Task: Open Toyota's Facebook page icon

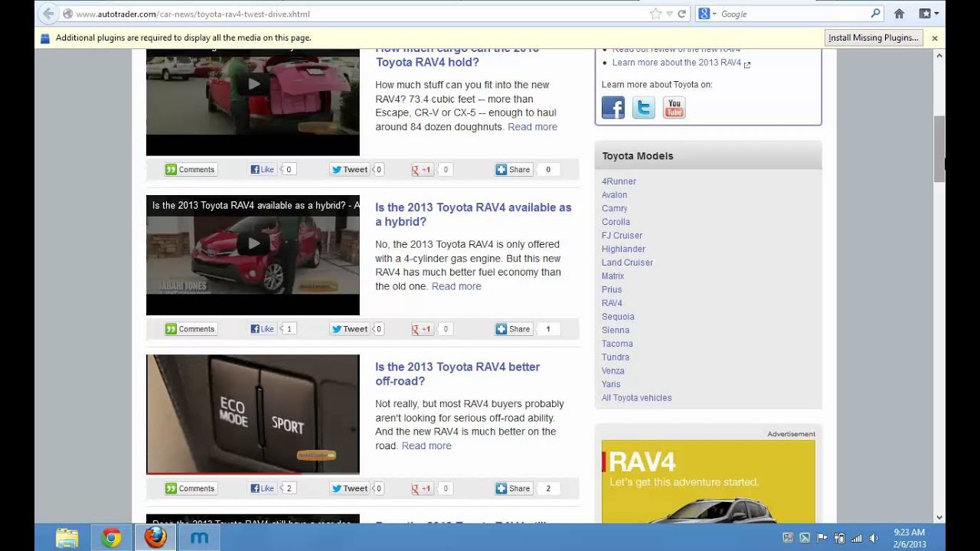Action: click(x=613, y=108)
